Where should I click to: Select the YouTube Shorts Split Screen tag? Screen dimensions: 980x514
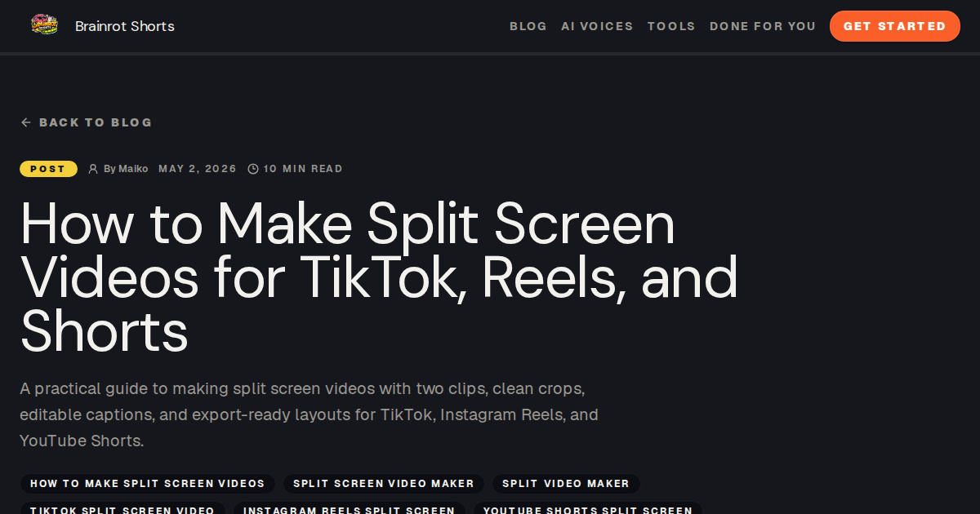click(x=588, y=508)
